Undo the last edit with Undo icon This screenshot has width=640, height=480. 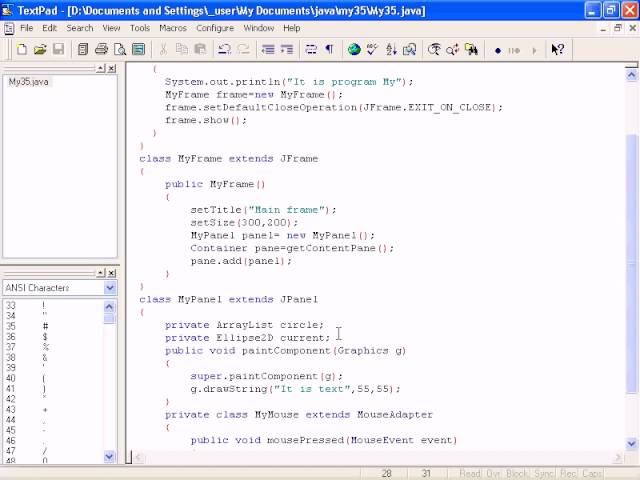224,50
